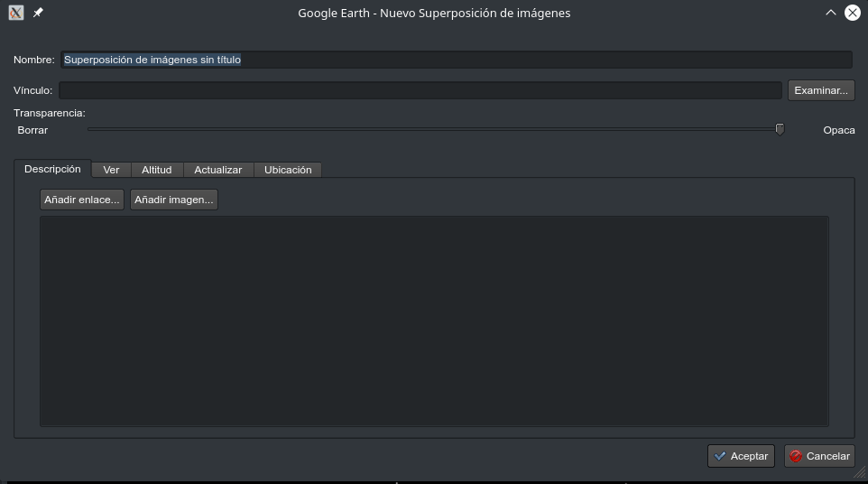Close the Nuevo Superposición de imágenes dialog
The image size is (868, 484).
(x=852, y=13)
